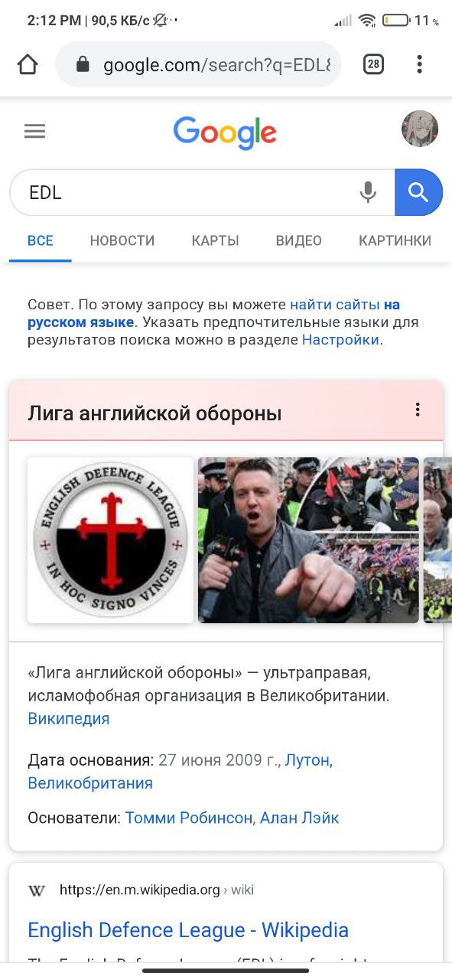This screenshot has height=980, width=452.
Task: Tap the Google account avatar
Action: (420, 129)
